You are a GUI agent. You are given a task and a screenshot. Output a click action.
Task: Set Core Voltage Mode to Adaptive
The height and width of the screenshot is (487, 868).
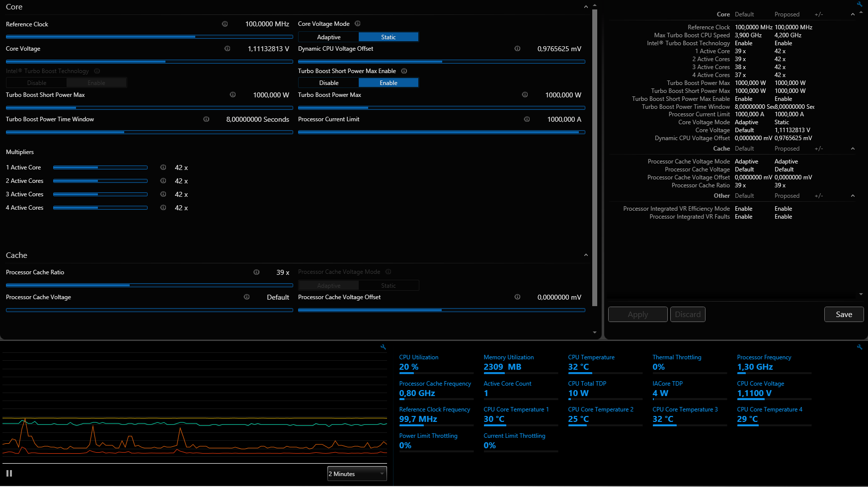[328, 37]
